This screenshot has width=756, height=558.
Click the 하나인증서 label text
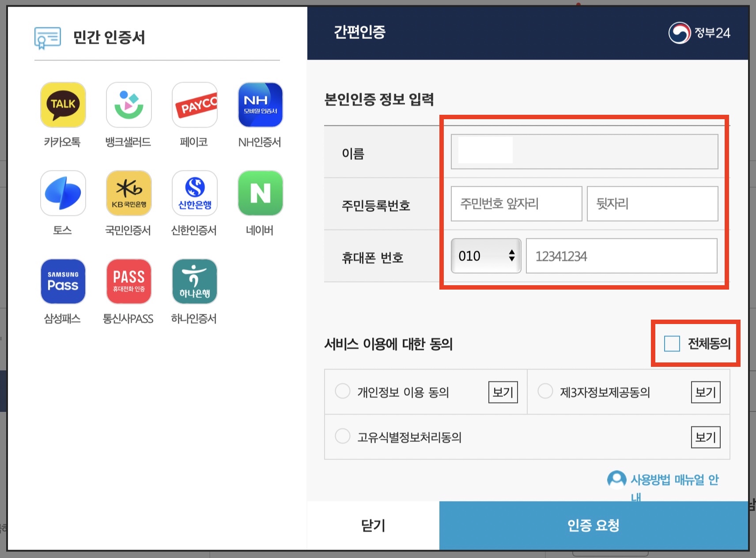[x=194, y=318]
